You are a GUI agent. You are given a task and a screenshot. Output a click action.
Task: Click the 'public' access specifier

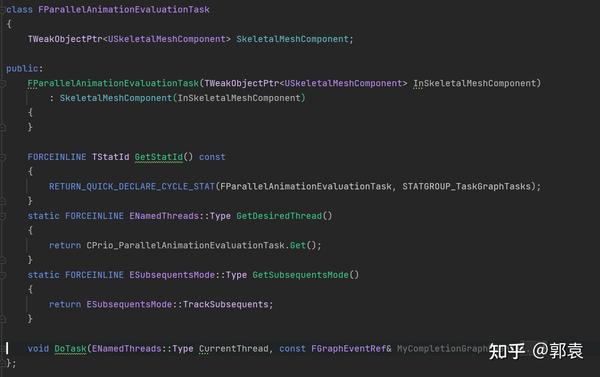coord(22,69)
